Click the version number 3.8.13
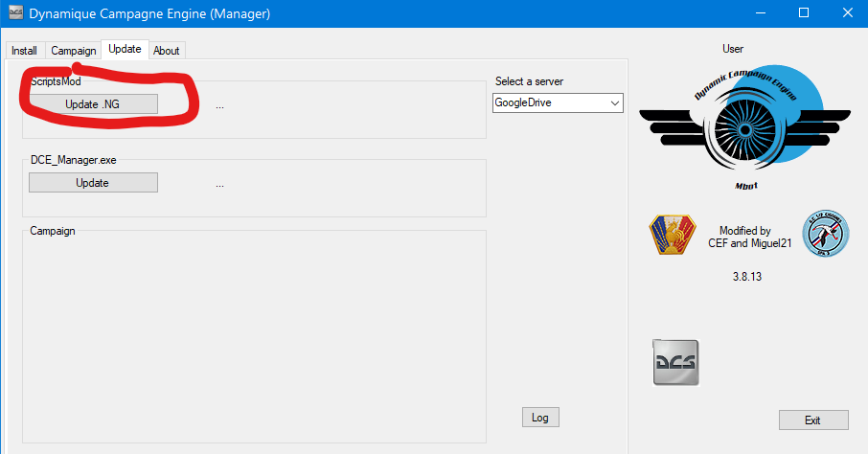868x454 pixels. [747, 277]
